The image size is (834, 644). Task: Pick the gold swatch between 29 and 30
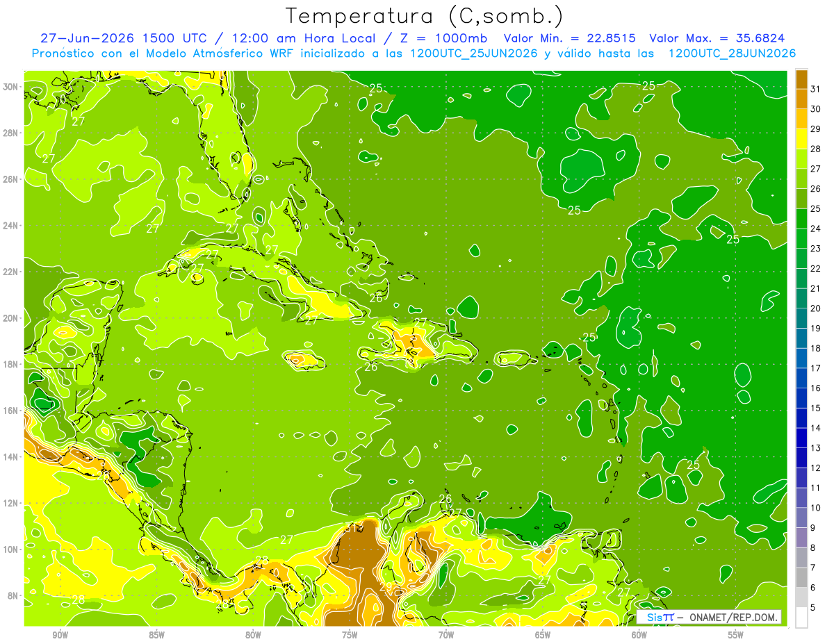coord(801,119)
